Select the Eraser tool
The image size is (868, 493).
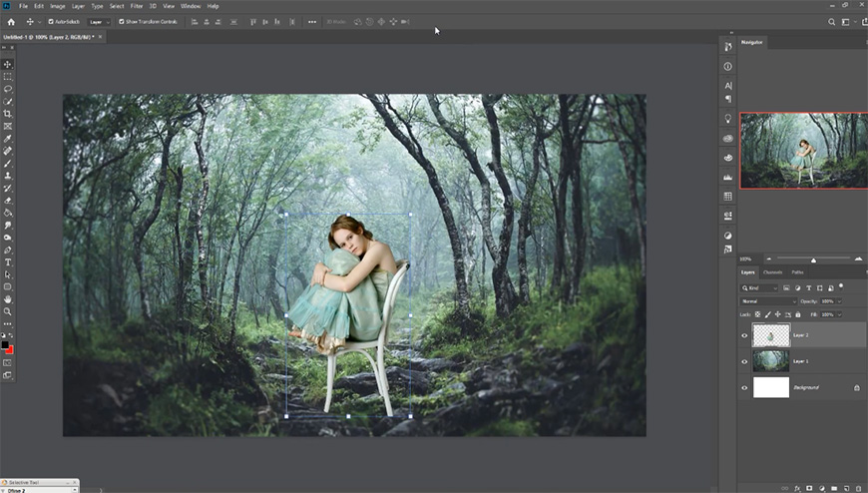8,201
